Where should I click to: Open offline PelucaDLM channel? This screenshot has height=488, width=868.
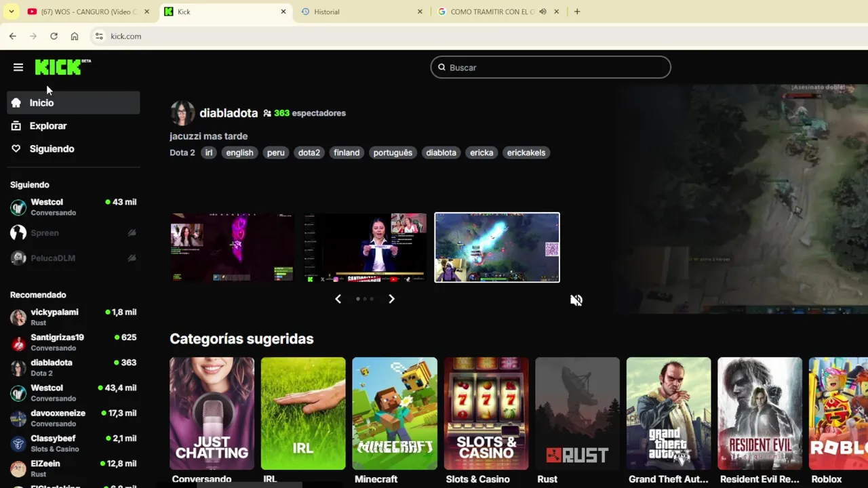pyautogui.click(x=73, y=258)
